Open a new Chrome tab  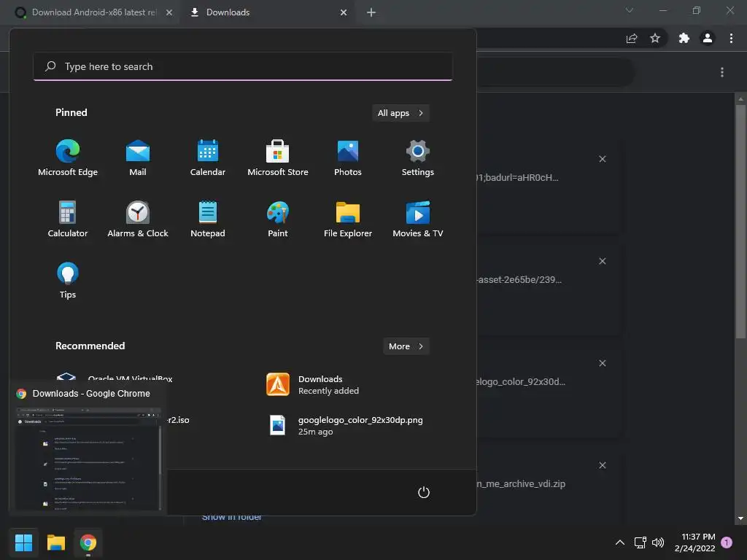[x=371, y=12]
